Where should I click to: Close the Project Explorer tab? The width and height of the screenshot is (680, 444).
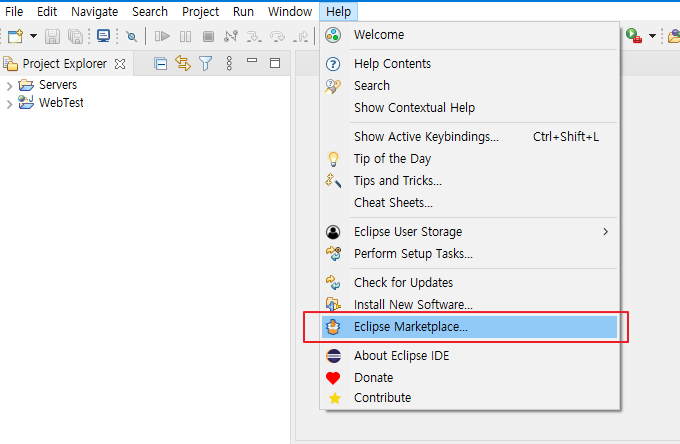click(120, 64)
